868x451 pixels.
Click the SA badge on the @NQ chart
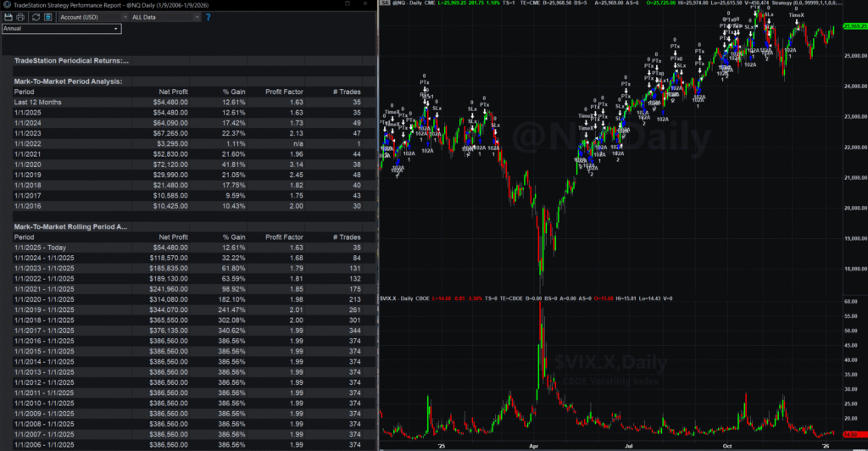coord(384,5)
